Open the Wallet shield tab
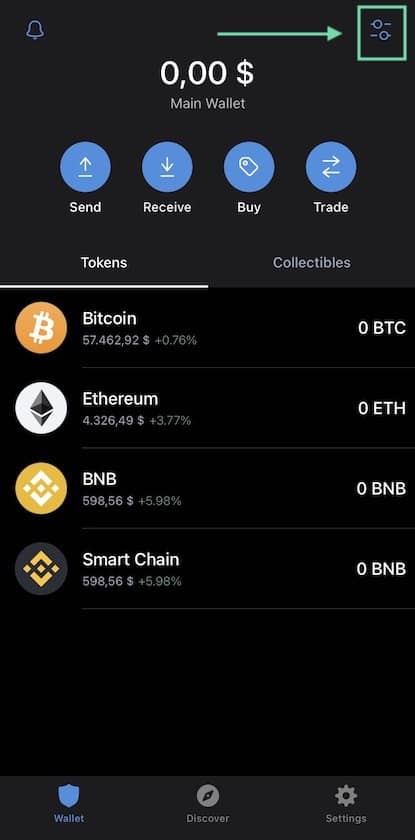The height and width of the screenshot is (840, 415). click(69, 804)
